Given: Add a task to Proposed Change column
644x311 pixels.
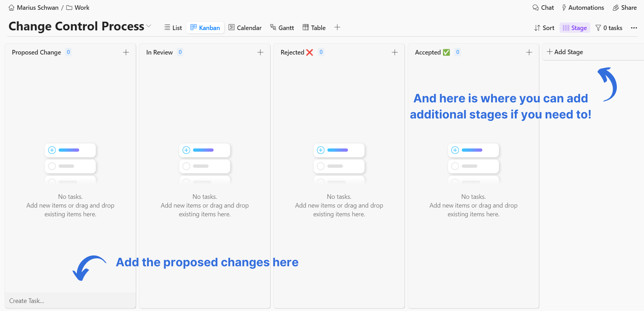Looking at the screenshot, I should [126, 52].
